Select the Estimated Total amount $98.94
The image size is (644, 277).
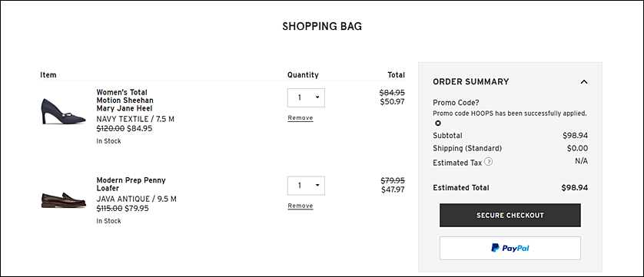tap(575, 188)
